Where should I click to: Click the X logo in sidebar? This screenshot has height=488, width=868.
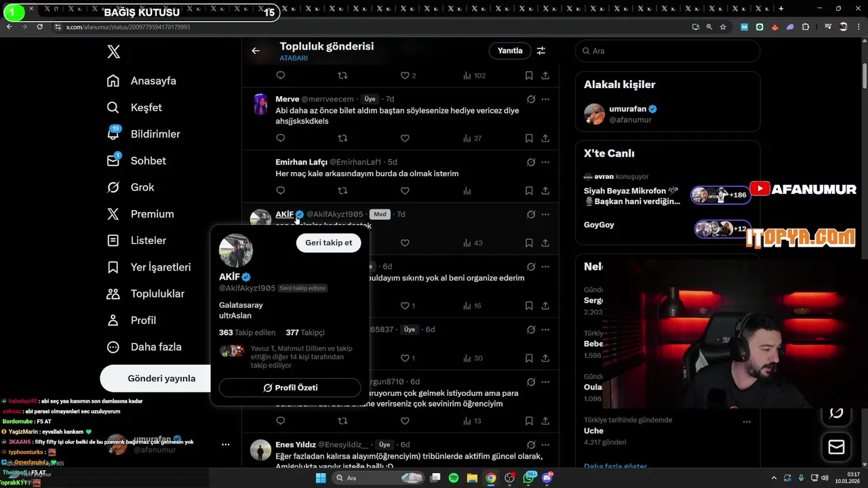click(114, 52)
